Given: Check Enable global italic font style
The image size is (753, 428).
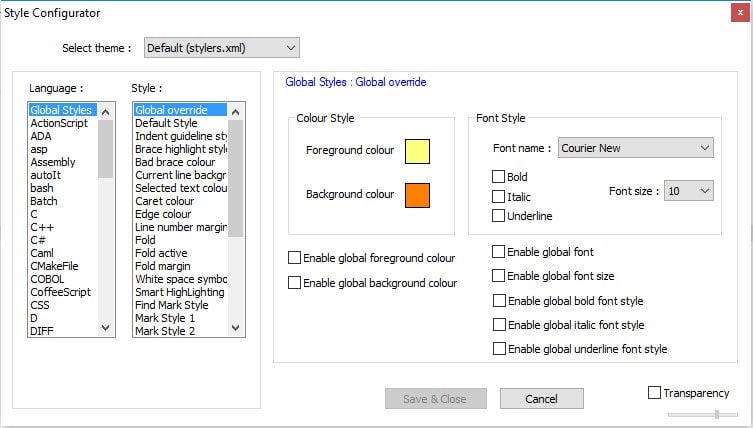Looking at the screenshot, I should click(499, 325).
